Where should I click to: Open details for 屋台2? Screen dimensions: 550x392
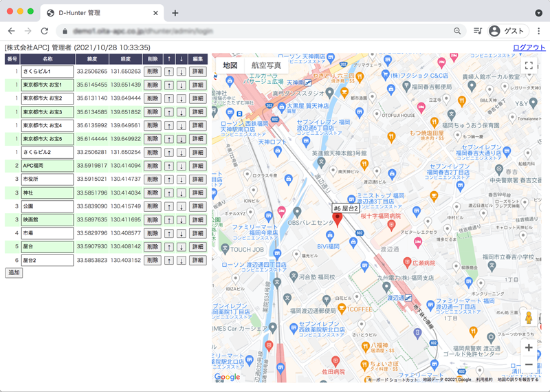pos(198,261)
